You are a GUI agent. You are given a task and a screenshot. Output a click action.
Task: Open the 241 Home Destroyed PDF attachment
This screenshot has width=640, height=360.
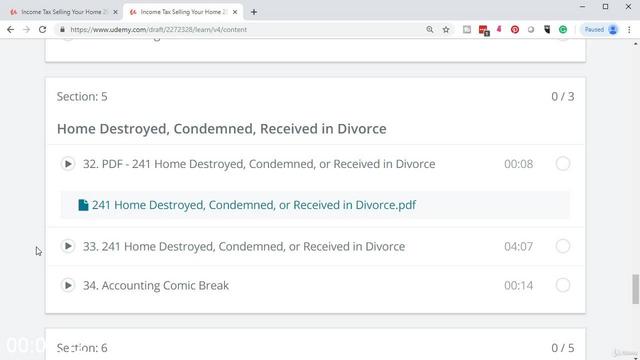253,205
